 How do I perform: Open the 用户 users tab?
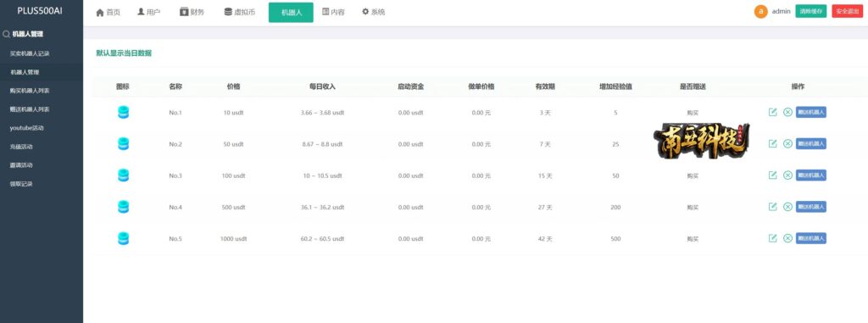(x=149, y=12)
